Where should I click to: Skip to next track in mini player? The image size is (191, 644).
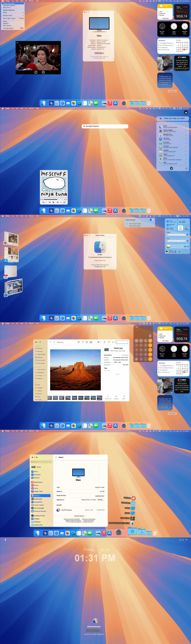[58, 202]
